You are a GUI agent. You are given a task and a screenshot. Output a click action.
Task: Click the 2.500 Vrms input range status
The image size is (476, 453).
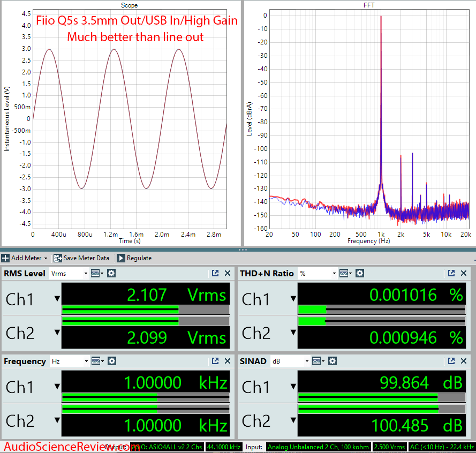coord(389,447)
